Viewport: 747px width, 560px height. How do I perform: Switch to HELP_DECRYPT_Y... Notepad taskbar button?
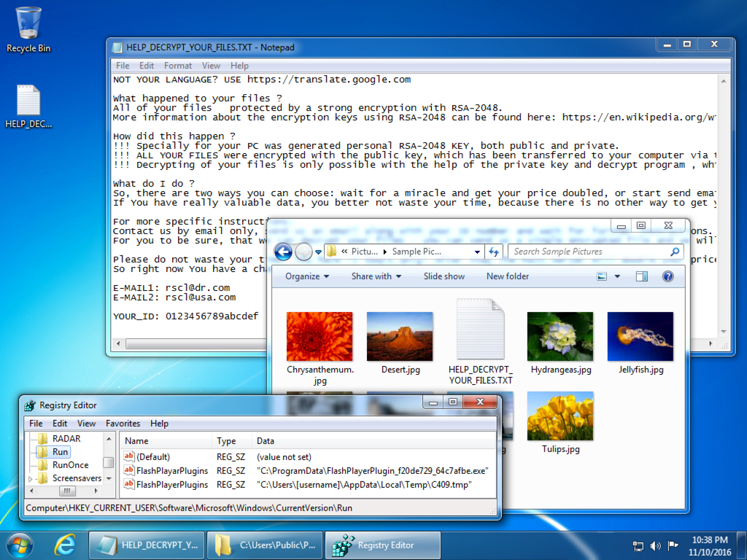(x=146, y=545)
